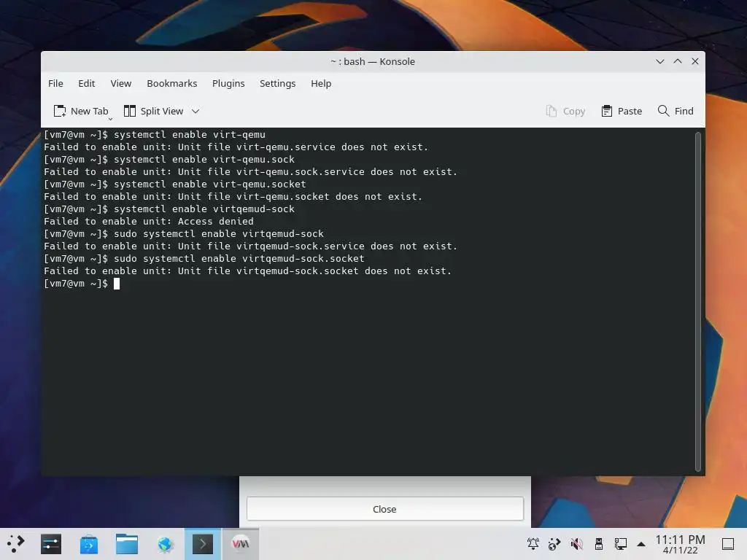Open the notifications bell tray icon

pos(533,544)
